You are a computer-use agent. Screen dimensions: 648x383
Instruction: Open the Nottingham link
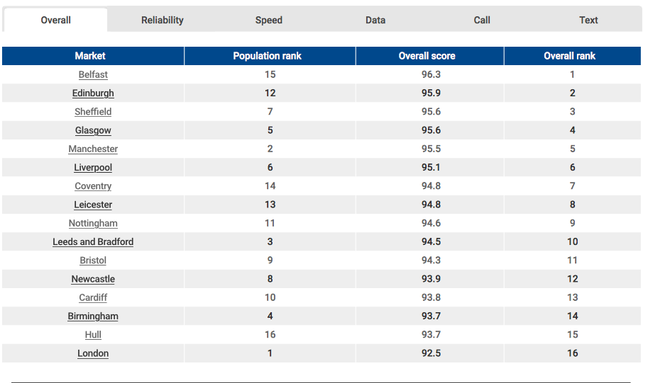pyautogui.click(x=93, y=223)
